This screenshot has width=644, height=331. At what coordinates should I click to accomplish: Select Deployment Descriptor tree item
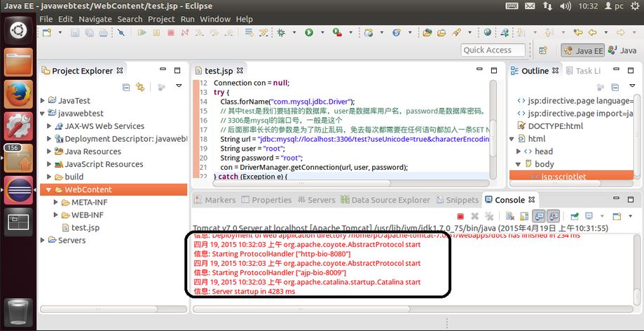(x=121, y=139)
